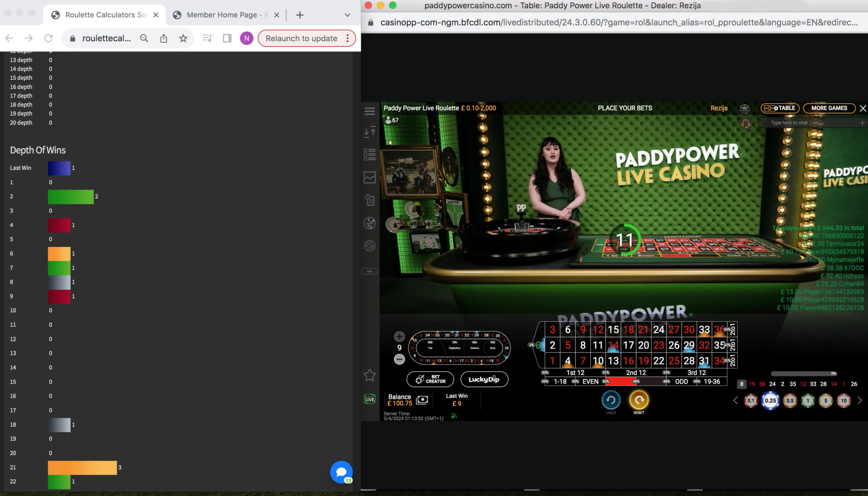Open the tab search dropdown chevron
The width and height of the screenshot is (868, 496).
coord(347,15)
